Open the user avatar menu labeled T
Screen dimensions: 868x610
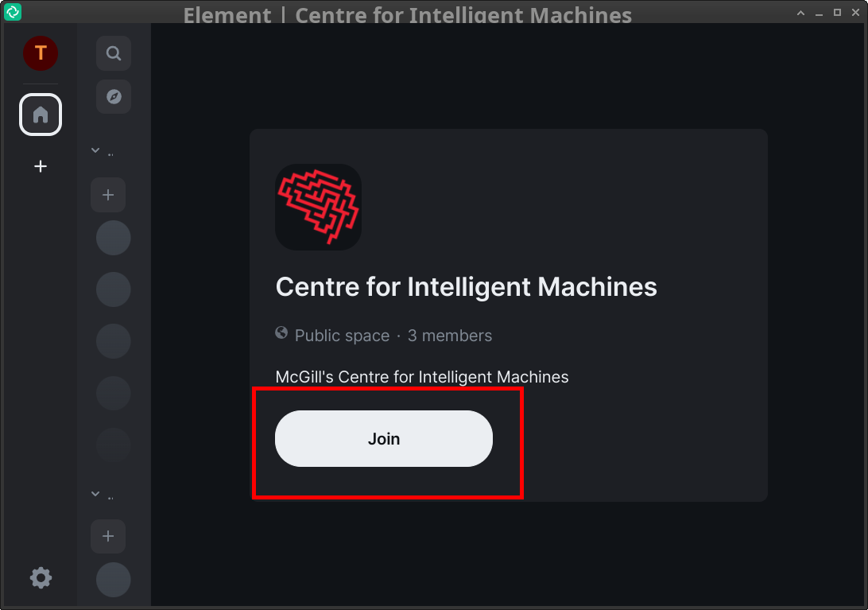[41, 53]
